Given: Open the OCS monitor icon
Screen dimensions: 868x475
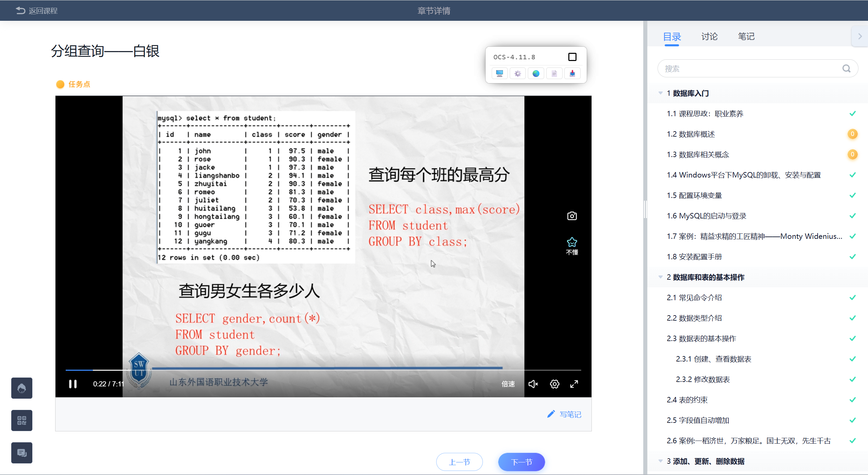Looking at the screenshot, I should point(500,74).
